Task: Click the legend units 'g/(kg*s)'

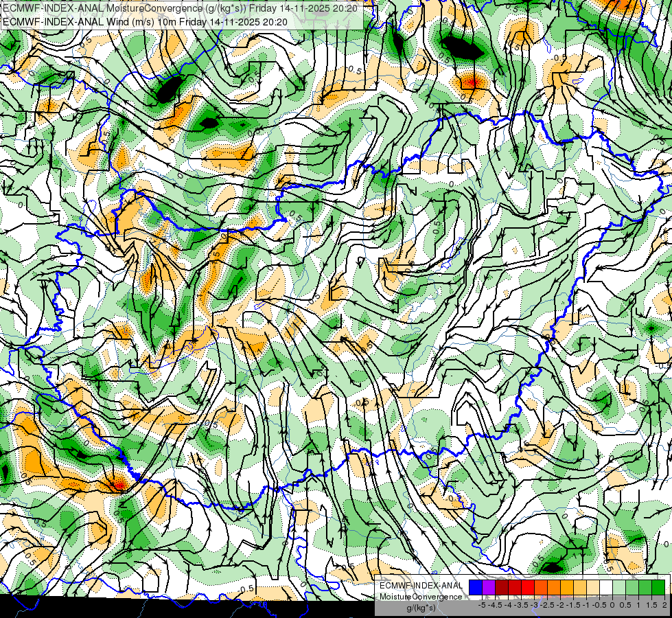Action: tap(421, 608)
